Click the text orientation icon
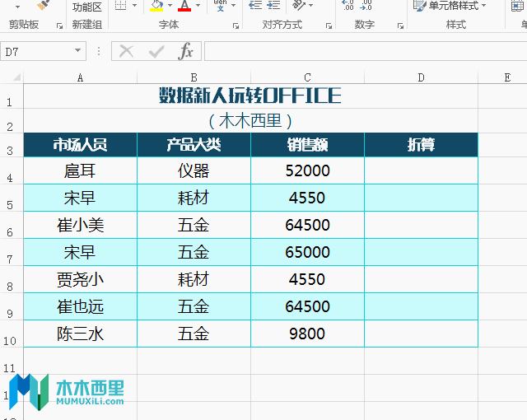Viewport: 527px width, 420px height. point(297,5)
